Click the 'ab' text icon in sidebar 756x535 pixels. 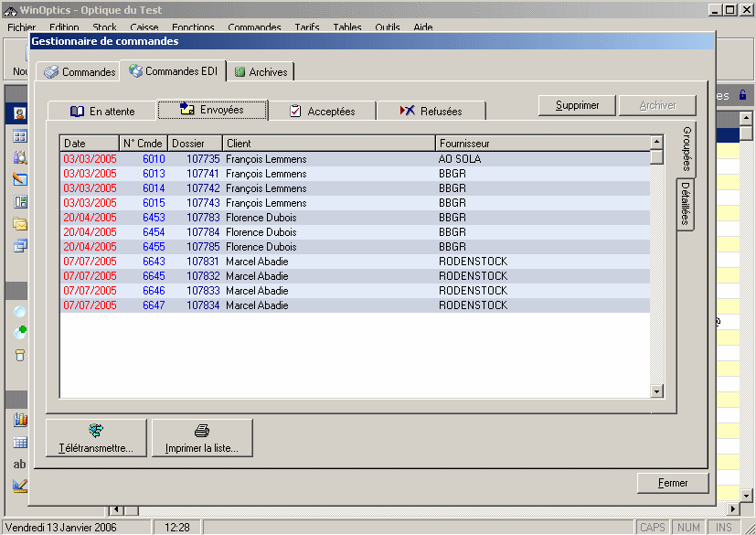pos(19,464)
